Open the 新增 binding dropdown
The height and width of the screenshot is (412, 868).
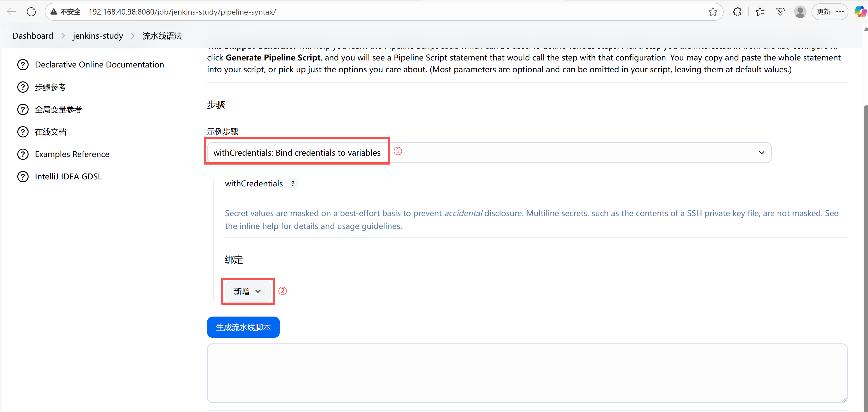point(247,291)
